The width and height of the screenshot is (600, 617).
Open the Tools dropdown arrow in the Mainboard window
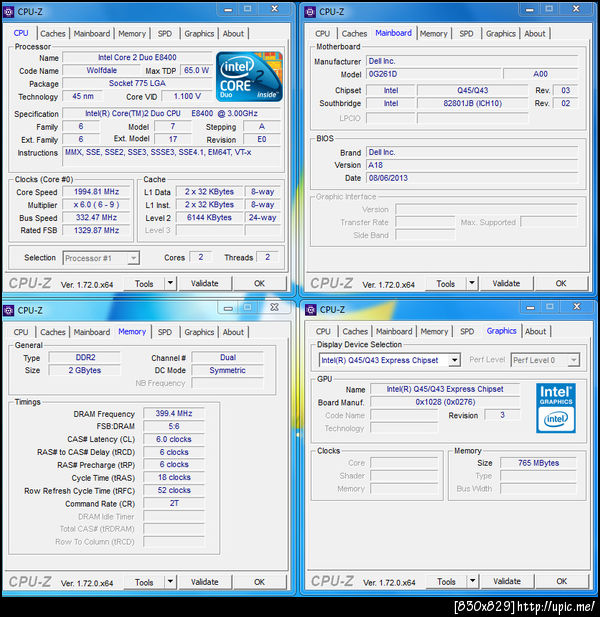tap(472, 283)
